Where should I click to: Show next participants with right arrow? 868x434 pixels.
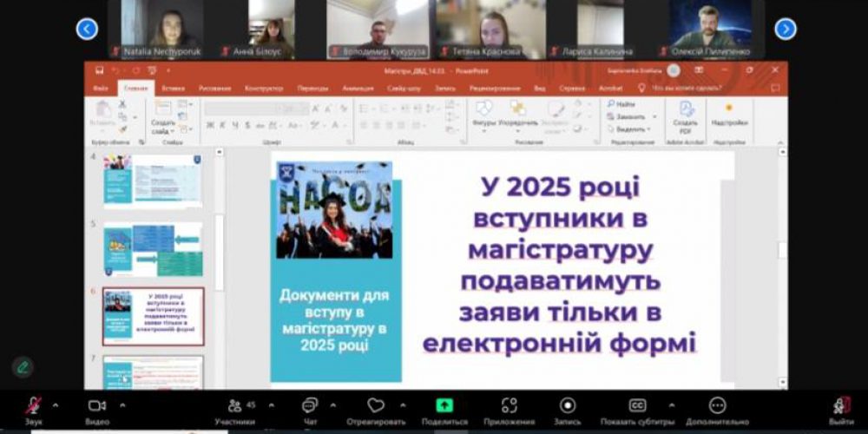coord(785,30)
